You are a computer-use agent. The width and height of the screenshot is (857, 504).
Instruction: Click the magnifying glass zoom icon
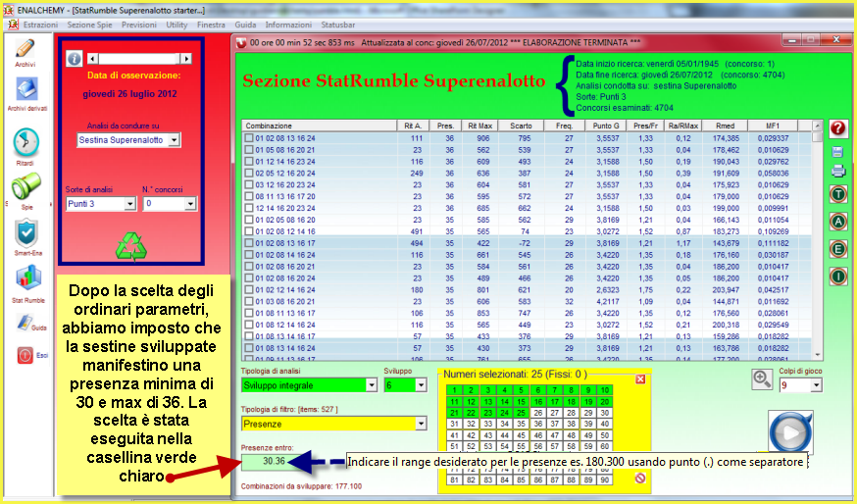coord(762,379)
